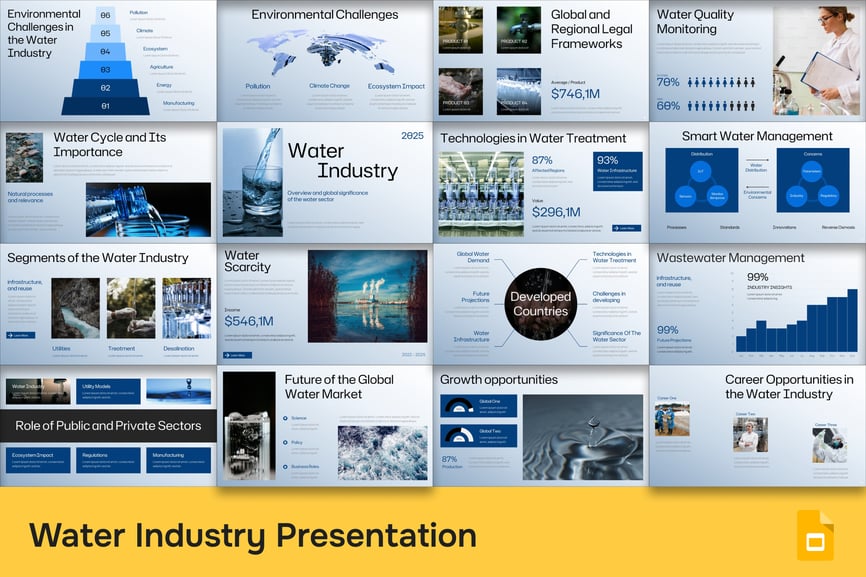This screenshot has width=866, height=577.
Task: Click pyramid level 01 at the base
Action: 105,105
